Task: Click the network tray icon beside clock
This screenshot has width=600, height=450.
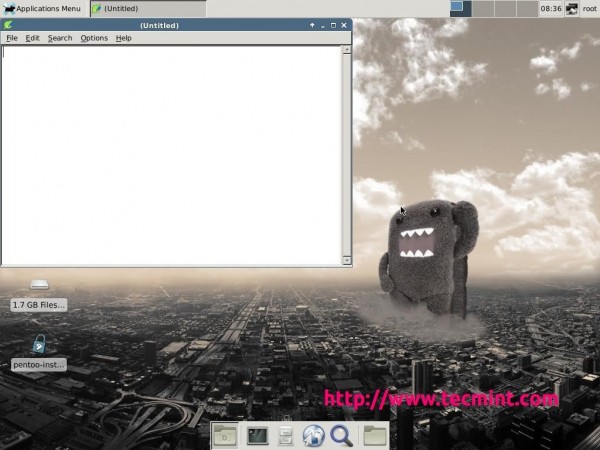Action: coord(572,8)
